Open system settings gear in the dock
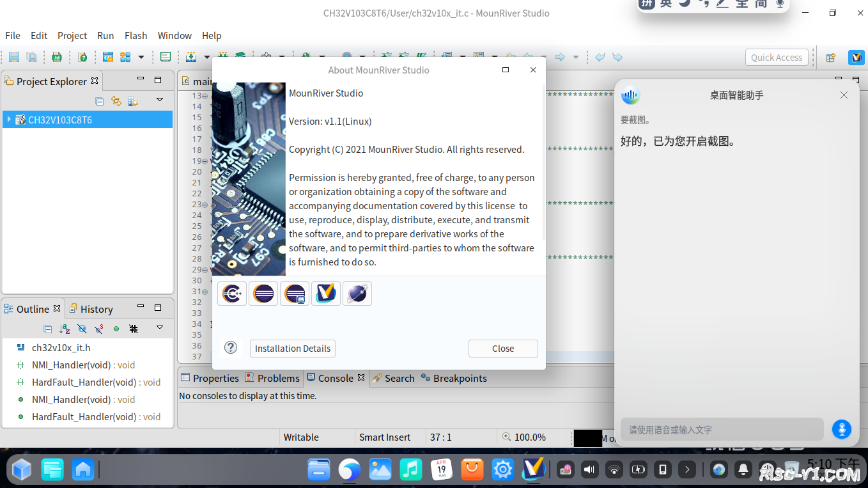Image resolution: width=868 pixels, height=488 pixels. (x=503, y=470)
